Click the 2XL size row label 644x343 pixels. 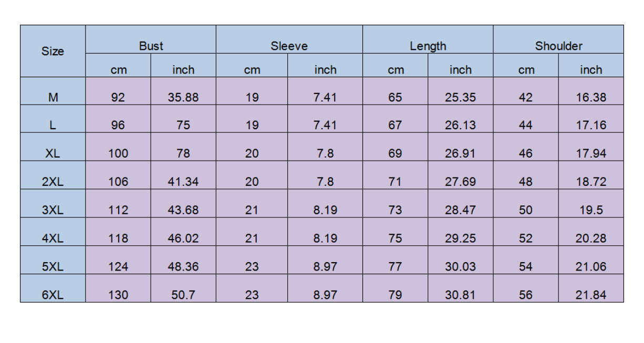point(53,182)
